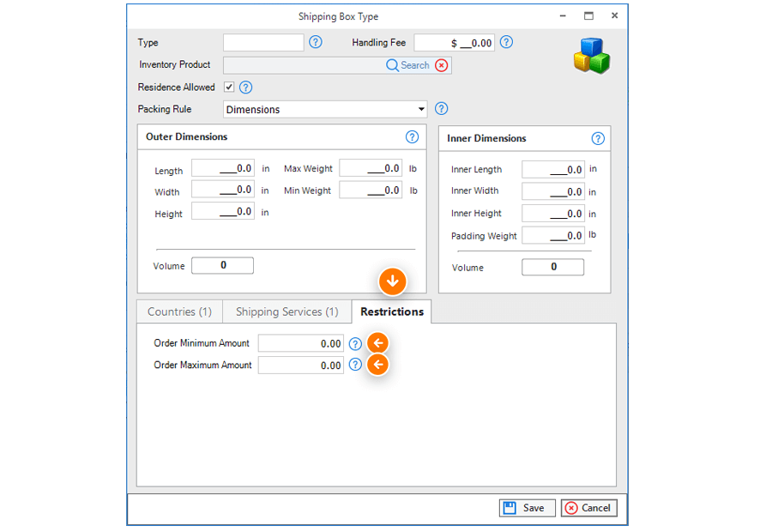The height and width of the screenshot is (532, 772).
Task: Switch to the Shipping Services (1) tab
Action: point(287,311)
